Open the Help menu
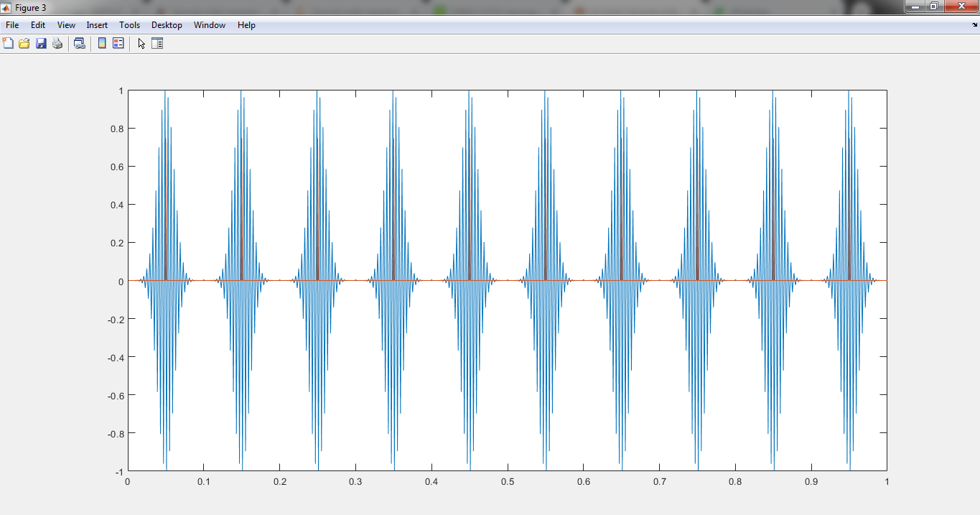980x515 pixels. tap(246, 25)
